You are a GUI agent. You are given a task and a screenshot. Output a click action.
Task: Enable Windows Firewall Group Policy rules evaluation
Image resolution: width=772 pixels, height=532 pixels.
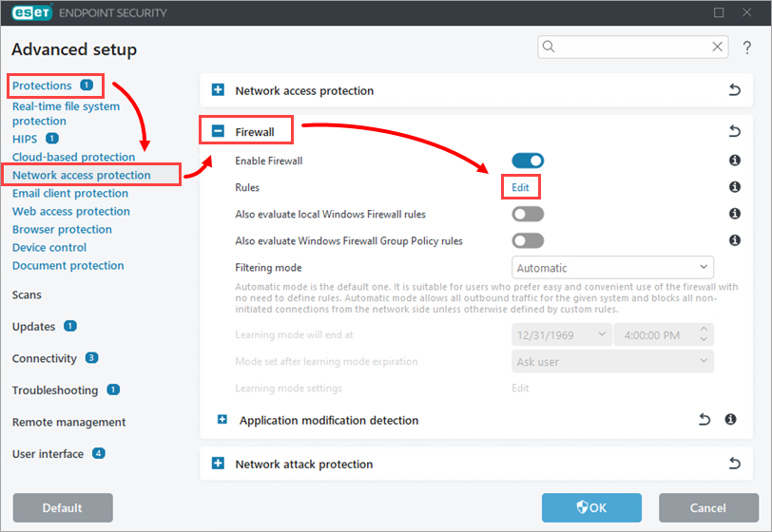pos(528,241)
